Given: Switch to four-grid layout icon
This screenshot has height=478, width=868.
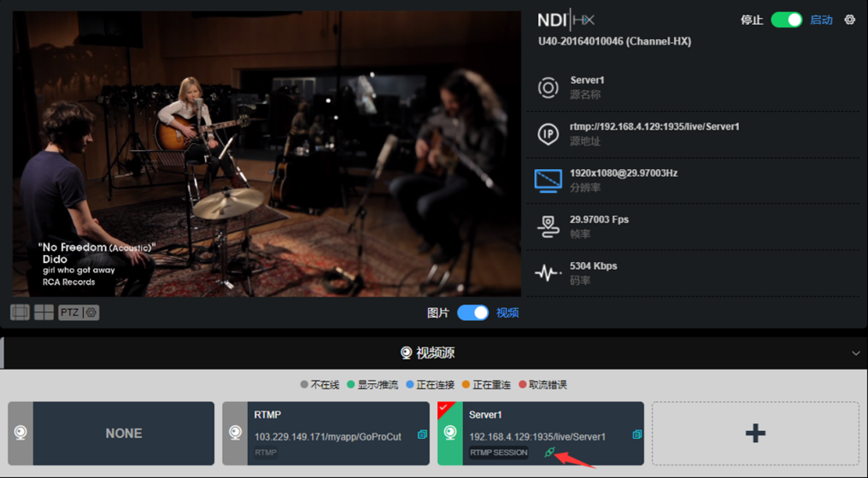Looking at the screenshot, I should [44, 312].
